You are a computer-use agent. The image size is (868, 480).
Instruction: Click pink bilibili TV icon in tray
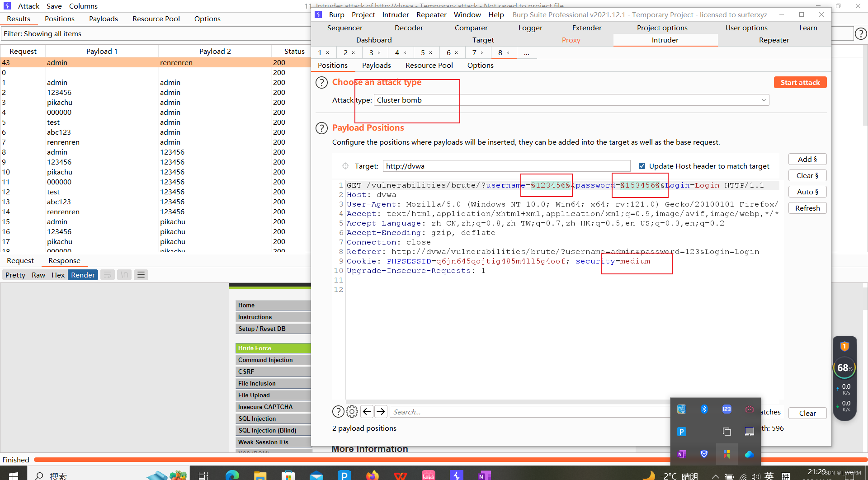pos(749,409)
